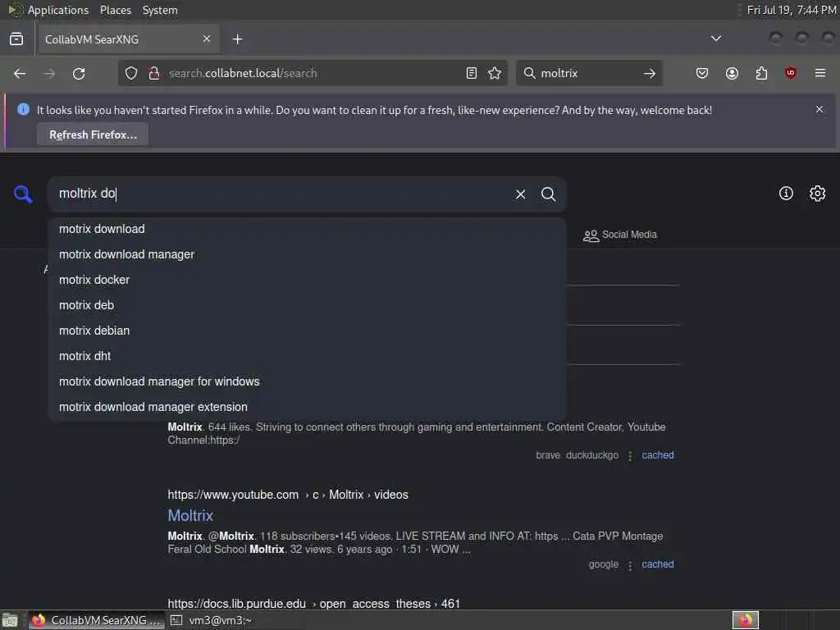840x630 pixels.
Task: Select suggestion 'motrix dht'
Action: pyautogui.click(x=307, y=356)
